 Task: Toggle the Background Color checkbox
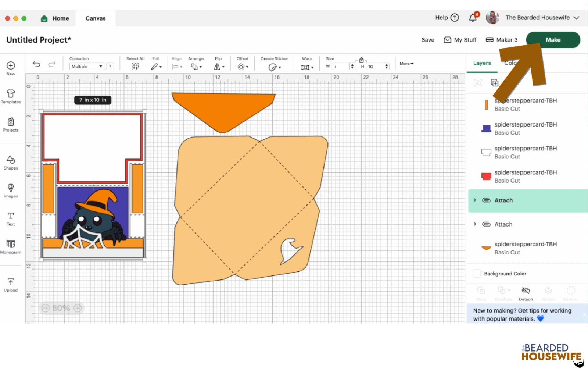[x=477, y=274]
